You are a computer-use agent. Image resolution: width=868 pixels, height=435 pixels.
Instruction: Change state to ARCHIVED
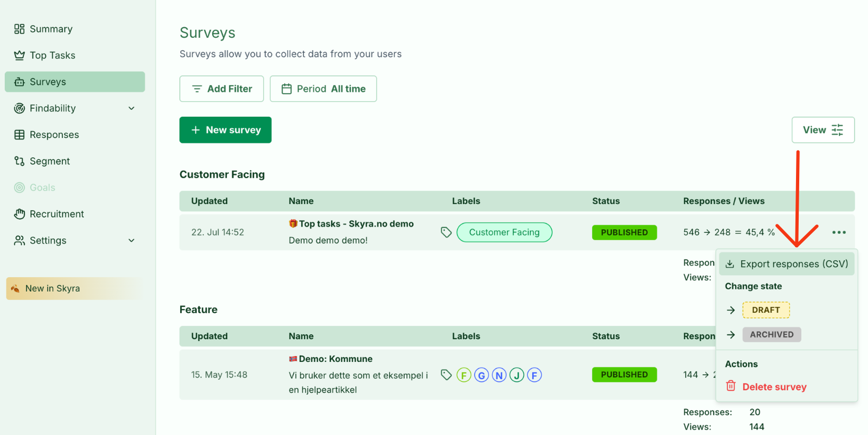click(771, 335)
